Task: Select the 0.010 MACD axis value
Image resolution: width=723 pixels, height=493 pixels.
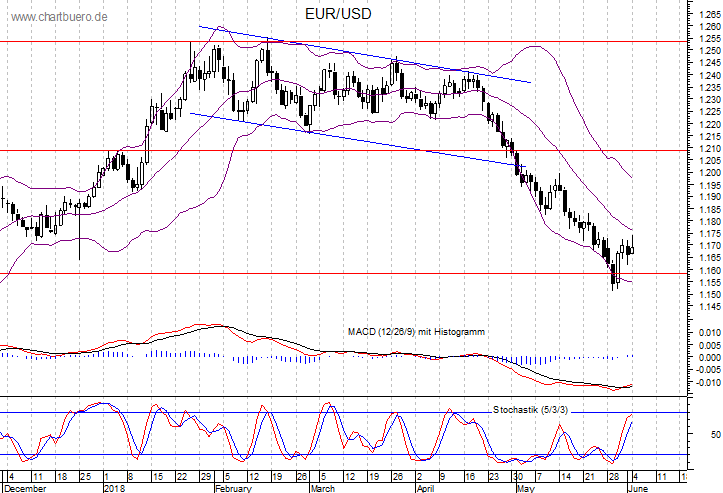Action: pos(707,360)
